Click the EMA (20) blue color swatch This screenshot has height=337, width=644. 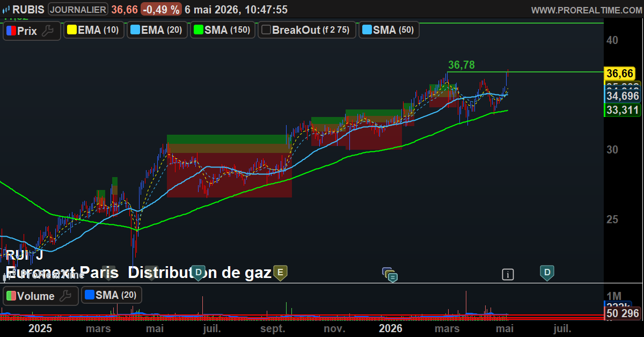tap(135, 30)
